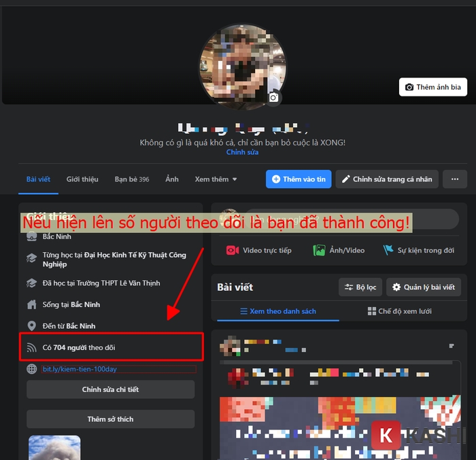Click the camera icon on profile picture

(x=273, y=98)
